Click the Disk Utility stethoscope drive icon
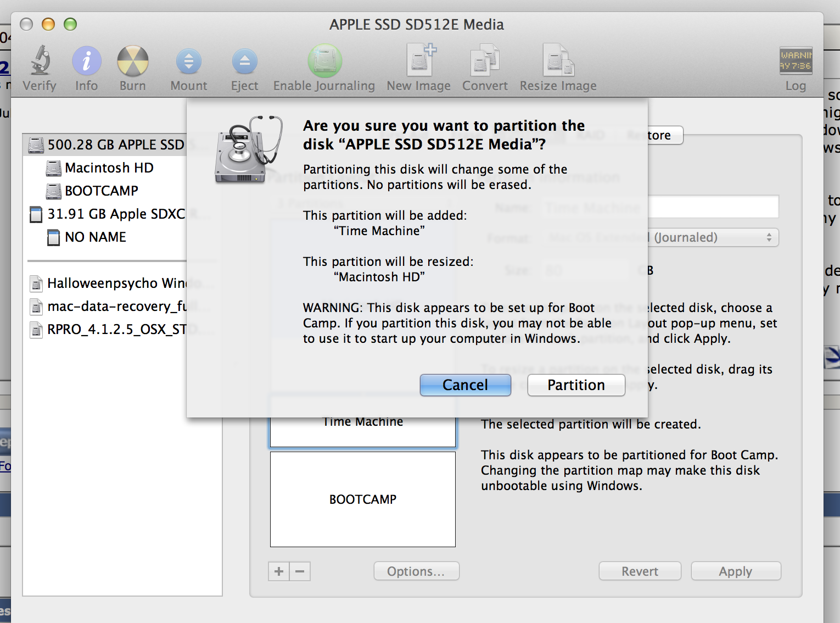Image resolution: width=840 pixels, height=623 pixels. 249,149
